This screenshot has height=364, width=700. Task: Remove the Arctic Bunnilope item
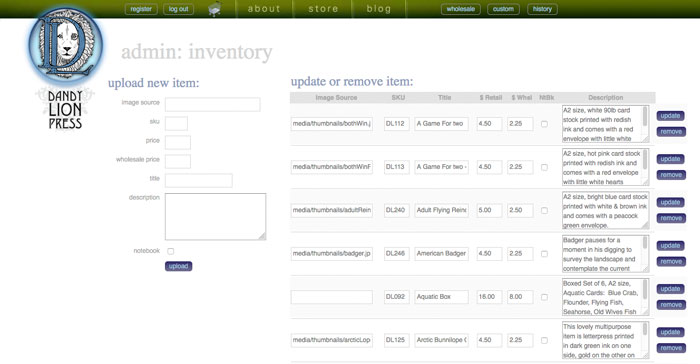coord(671,348)
